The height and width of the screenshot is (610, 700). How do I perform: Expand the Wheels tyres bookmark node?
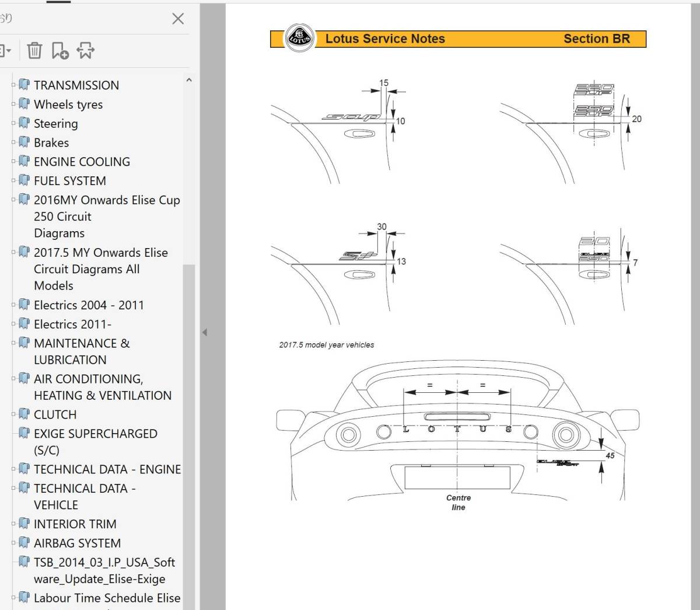13,104
